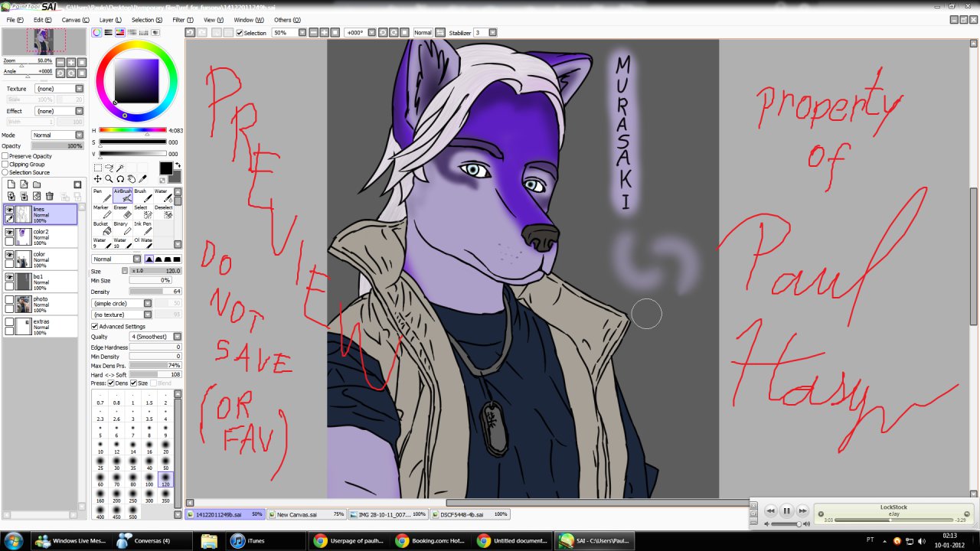Choose the Eraser tool
Image resolution: width=980 pixels, height=551 pixels.
point(121,213)
